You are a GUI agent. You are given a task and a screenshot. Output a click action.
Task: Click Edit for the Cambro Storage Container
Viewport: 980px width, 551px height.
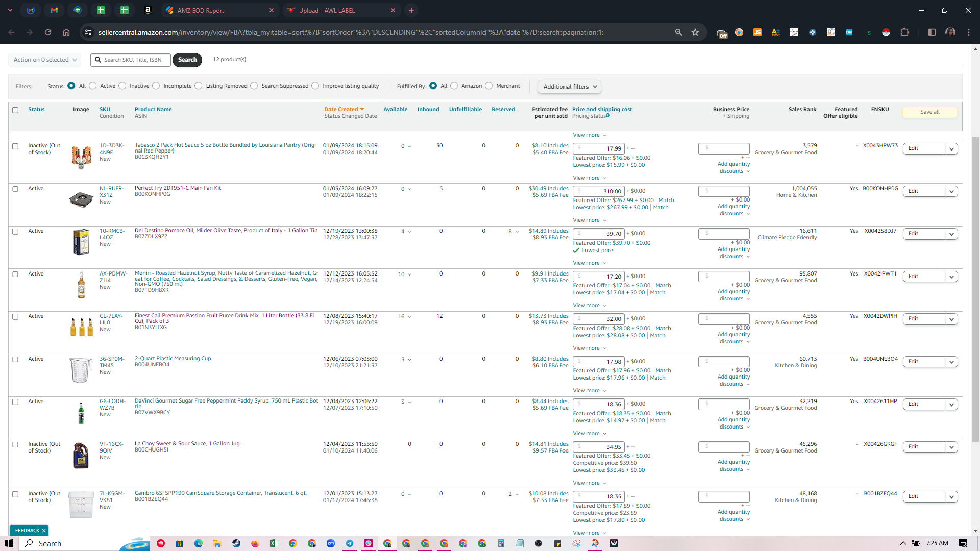[924, 496]
